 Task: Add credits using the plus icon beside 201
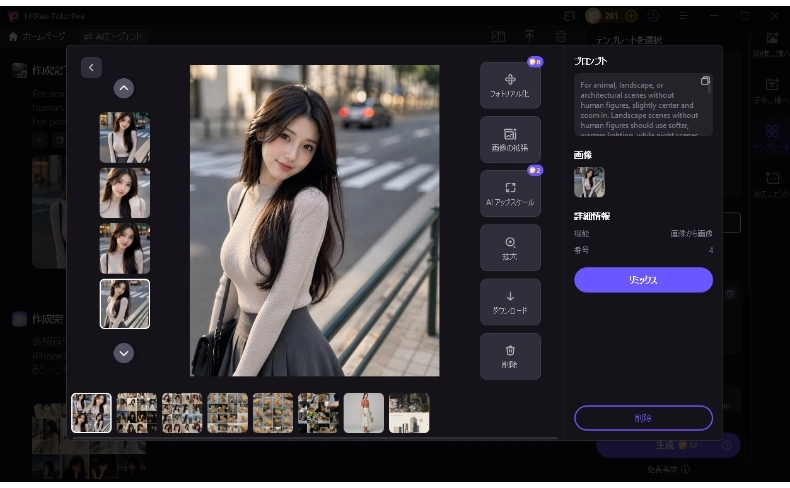(x=631, y=16)
